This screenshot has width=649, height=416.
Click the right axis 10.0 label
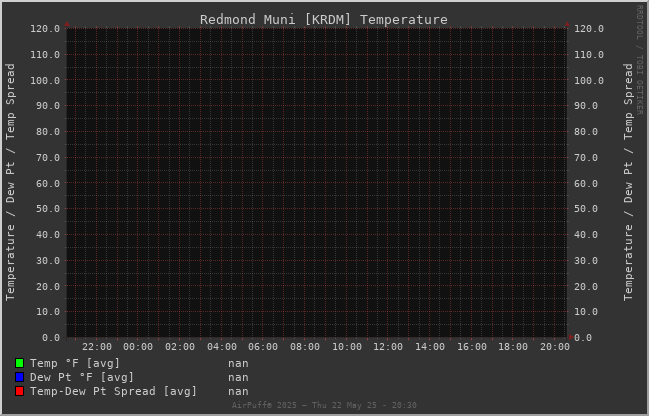[586, 312]
